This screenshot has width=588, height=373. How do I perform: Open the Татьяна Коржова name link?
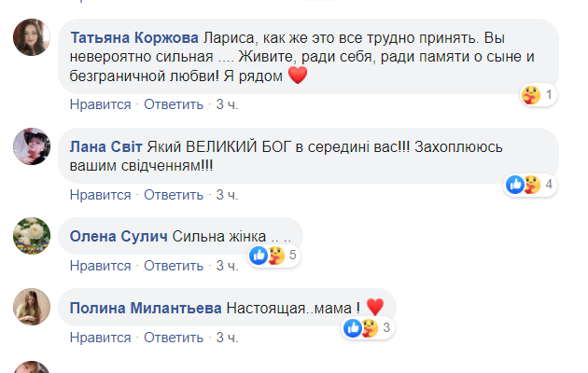click(135, 38)
